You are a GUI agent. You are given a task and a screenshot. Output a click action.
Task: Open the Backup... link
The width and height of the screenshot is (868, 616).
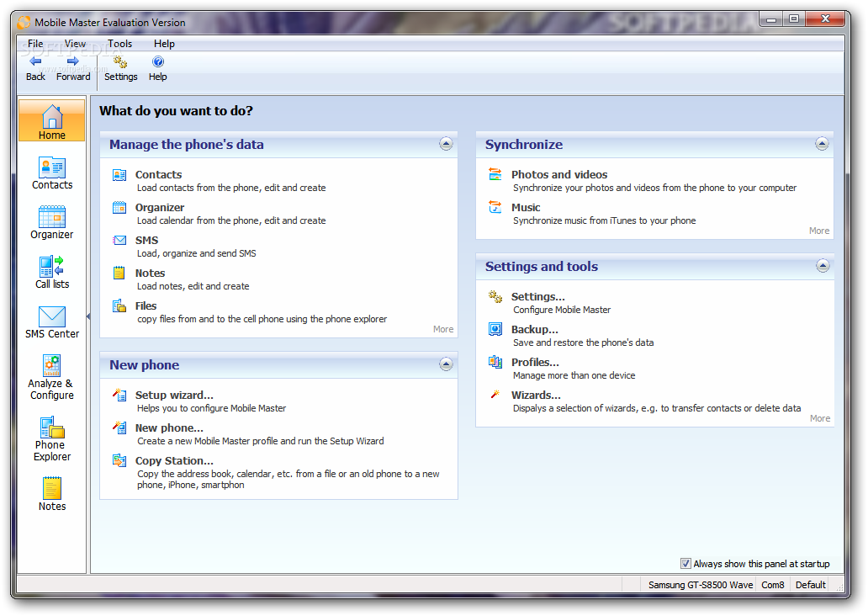tap(534, 330)
